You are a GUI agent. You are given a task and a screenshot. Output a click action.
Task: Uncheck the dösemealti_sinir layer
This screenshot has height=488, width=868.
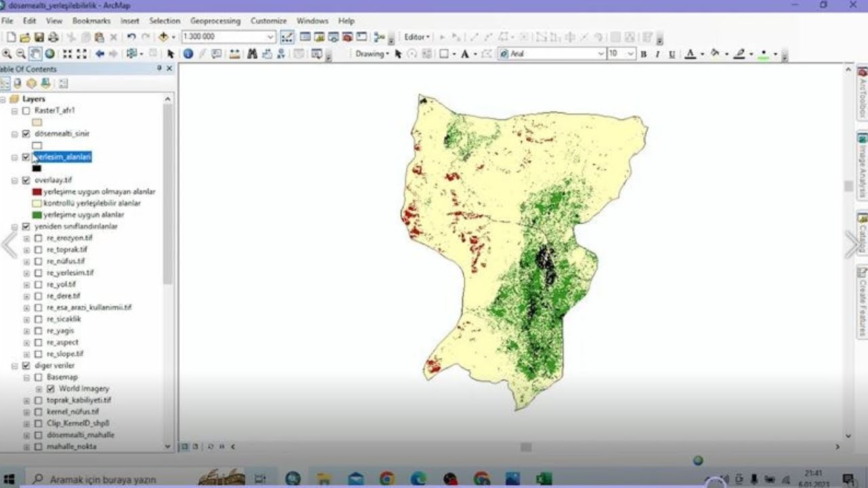pos(26,134)
